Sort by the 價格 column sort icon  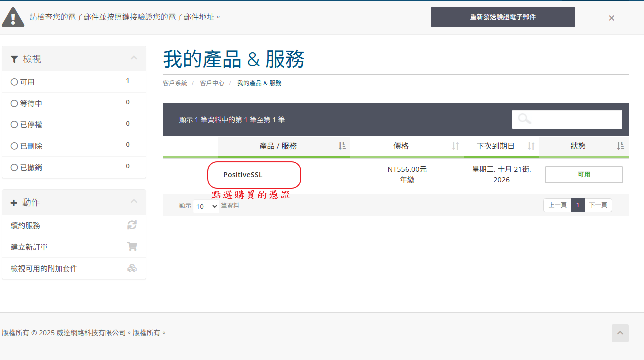(455, 146)
